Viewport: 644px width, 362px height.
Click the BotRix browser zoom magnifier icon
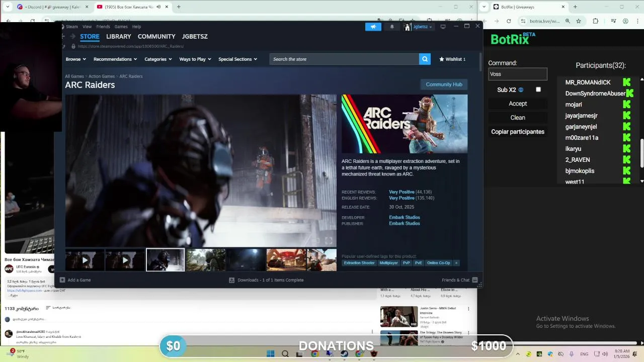pyautogui.click(x=568, y=21)
